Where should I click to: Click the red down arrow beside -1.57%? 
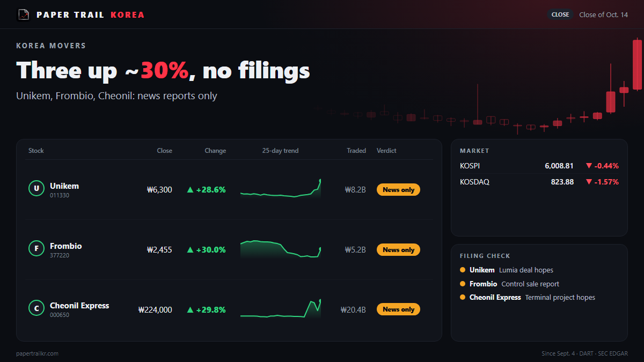pos(589,182)
